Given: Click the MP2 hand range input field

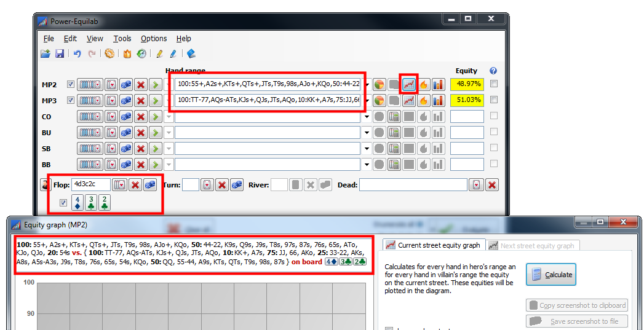Looking at the screenshot, I should [268, 85].
